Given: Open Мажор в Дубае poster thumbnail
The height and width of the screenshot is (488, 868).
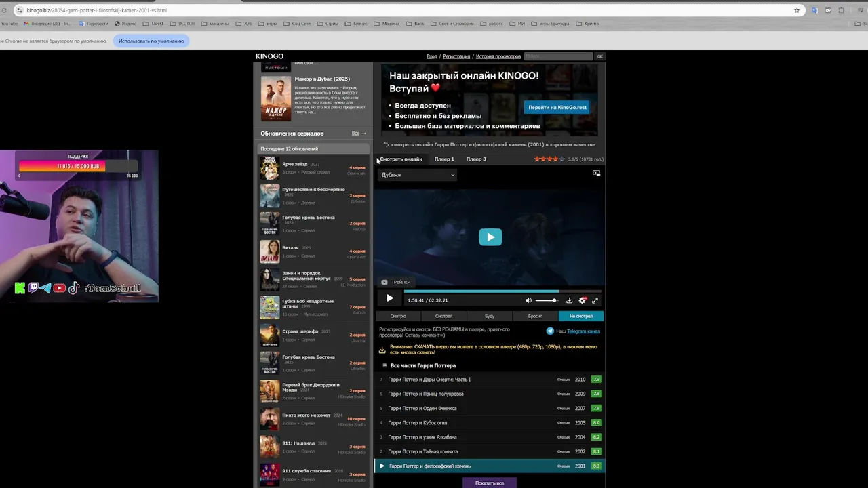Looking at the screenshot, I should 276,98.
